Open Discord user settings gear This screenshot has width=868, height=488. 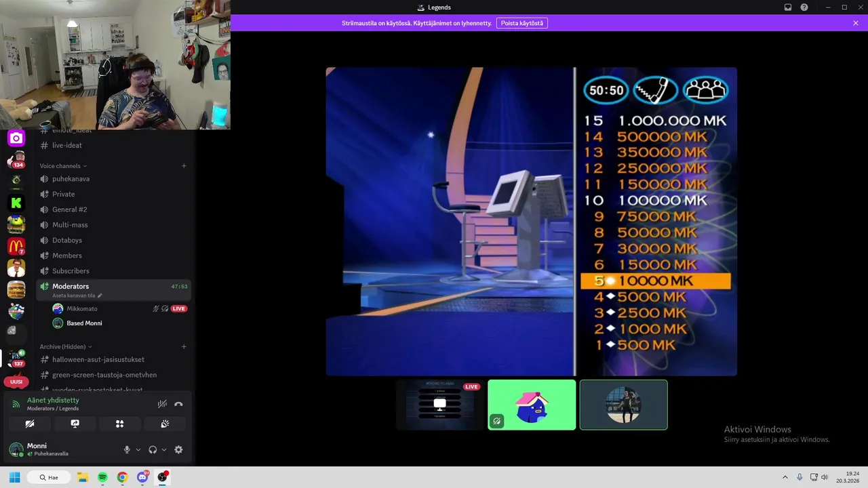[178, 449]
